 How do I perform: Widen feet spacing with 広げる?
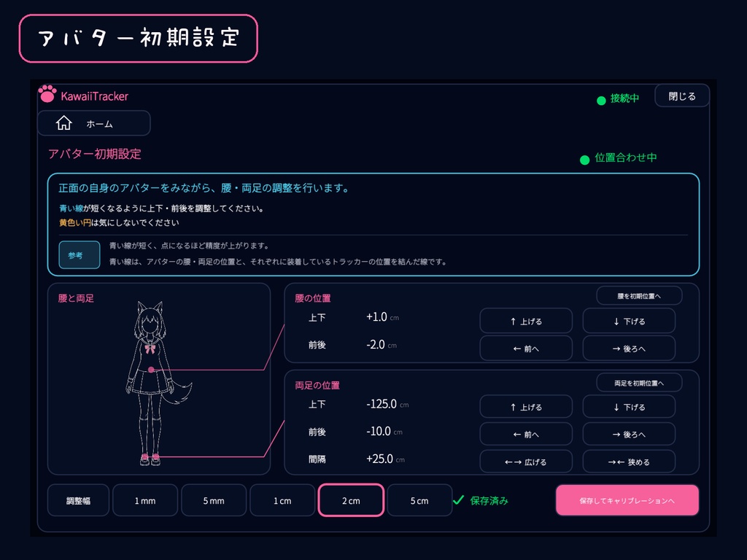click(x=526, y=462)
